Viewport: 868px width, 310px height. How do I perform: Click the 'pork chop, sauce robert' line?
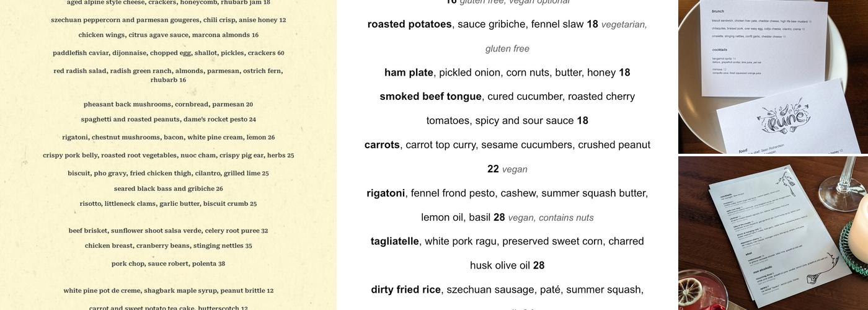click(168, 263)
